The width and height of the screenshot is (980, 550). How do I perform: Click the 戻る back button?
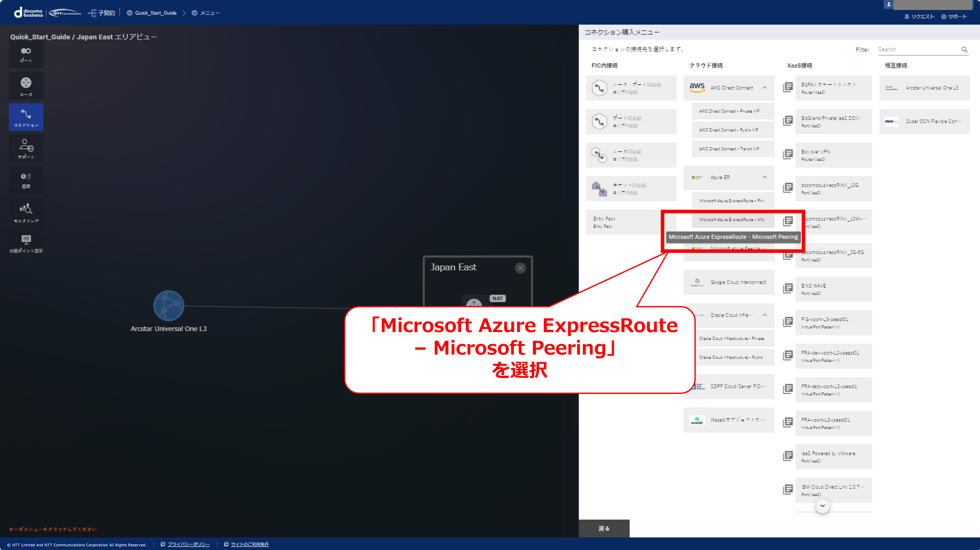tap(604, 528)
